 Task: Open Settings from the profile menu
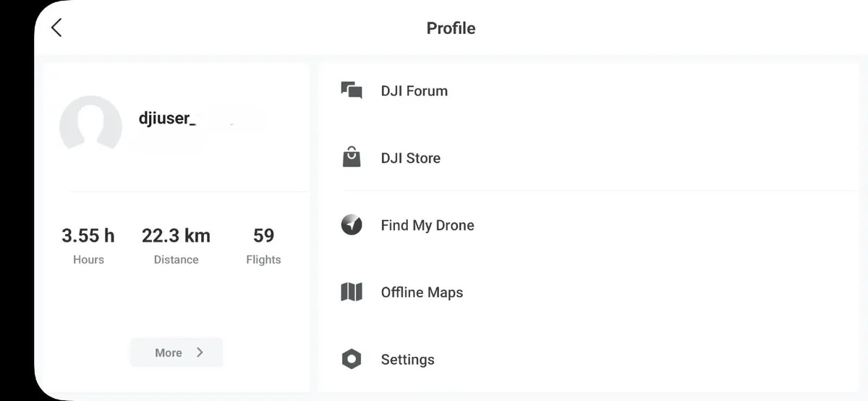[x=588, y=359]
